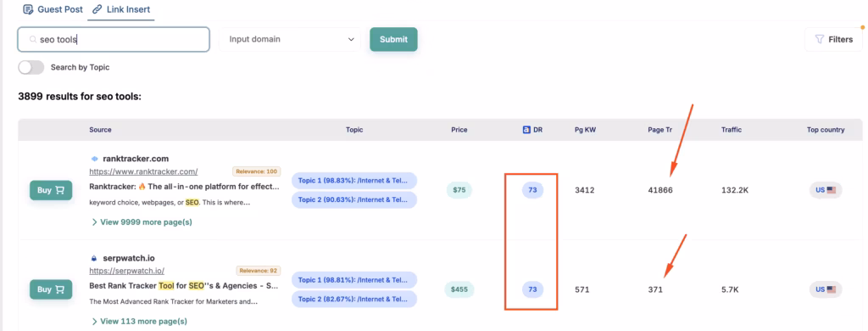
Task: Click 'Ranktracker: The all-in-one platform' title
Action: [184, 187]
